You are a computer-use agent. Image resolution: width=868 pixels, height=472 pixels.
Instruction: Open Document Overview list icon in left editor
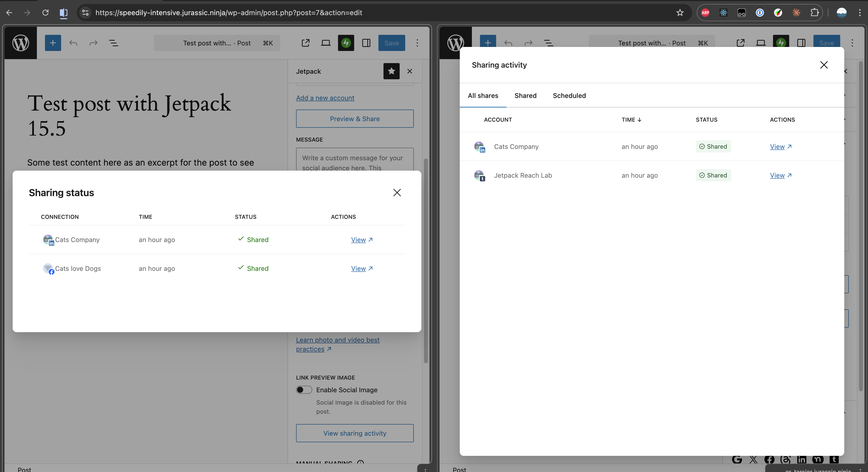pyautogui.click(x=114, y=43)
